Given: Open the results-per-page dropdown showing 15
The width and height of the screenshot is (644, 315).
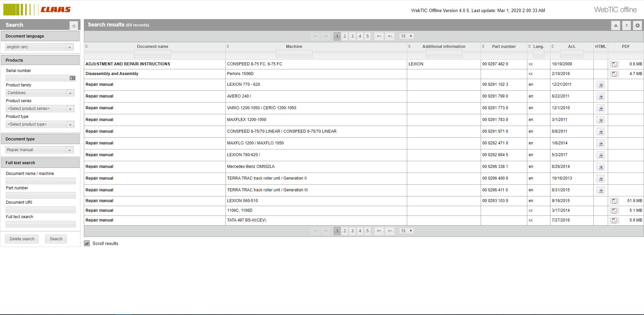Looking at the screenshot, I should point(406,36).
